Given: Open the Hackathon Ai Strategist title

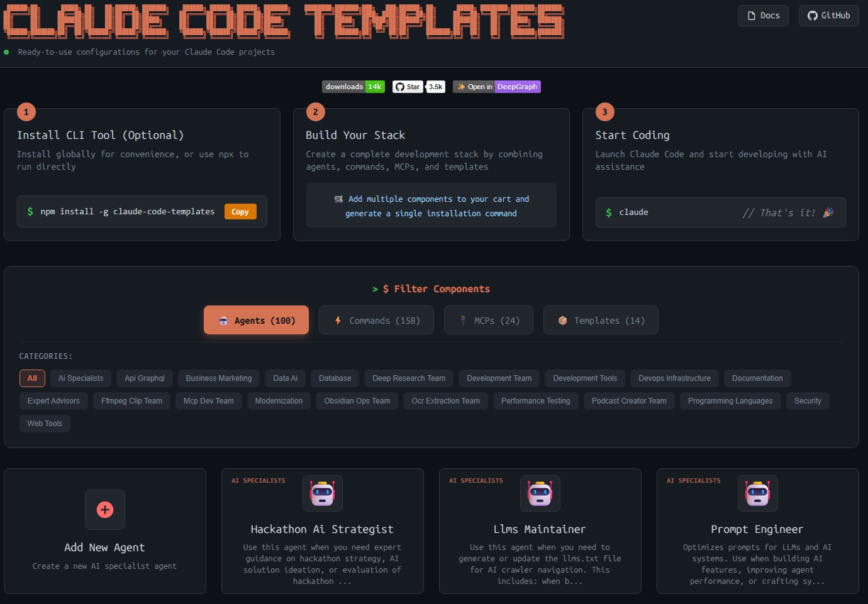Looking at the screenshot, I should (x=322, y=529).
